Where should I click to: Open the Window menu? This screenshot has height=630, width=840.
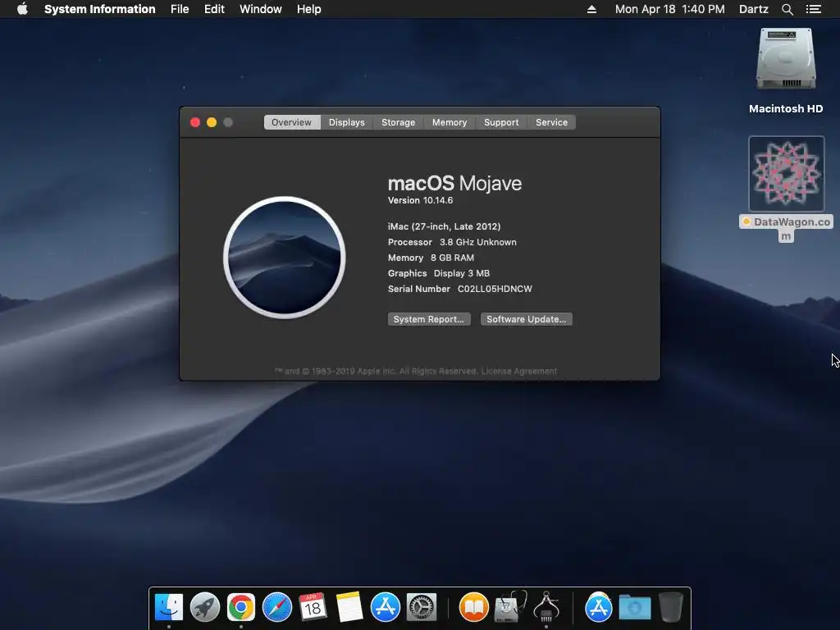pos(260,9)
